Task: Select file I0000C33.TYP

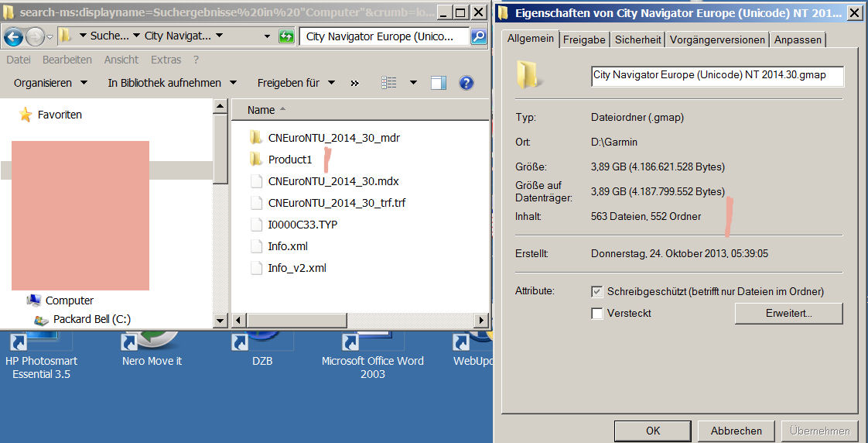Action: pyautogui.click(x=302, y=225)
